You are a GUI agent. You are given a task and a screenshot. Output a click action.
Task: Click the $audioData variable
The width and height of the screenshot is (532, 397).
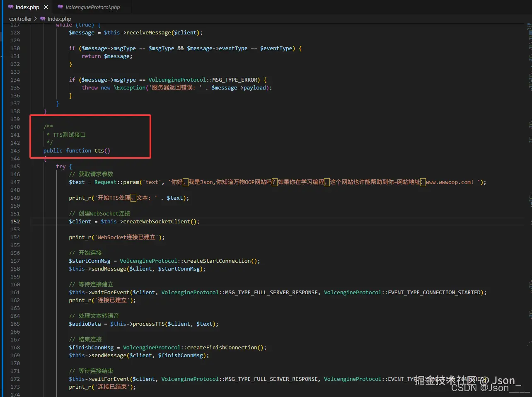pos(85,324)
